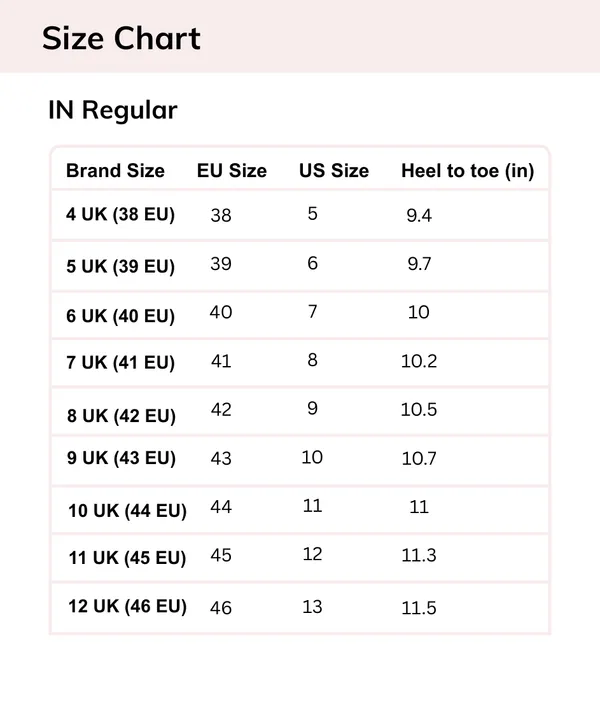Click the 11.5 heel to toe value

click(x=419, y=608)
